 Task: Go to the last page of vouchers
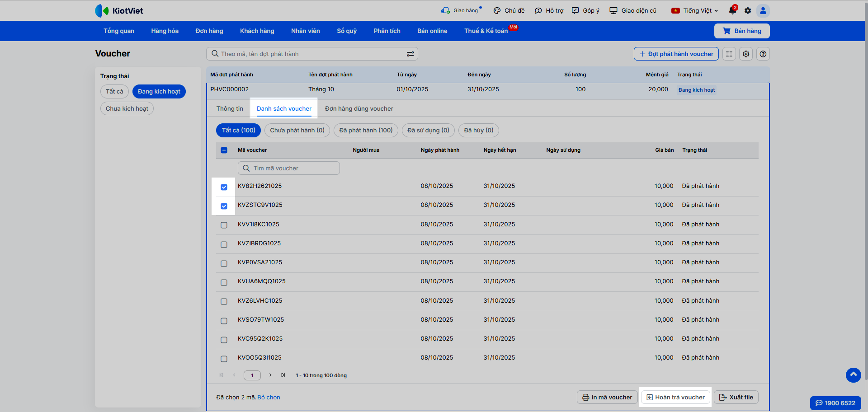click(283, 375)
